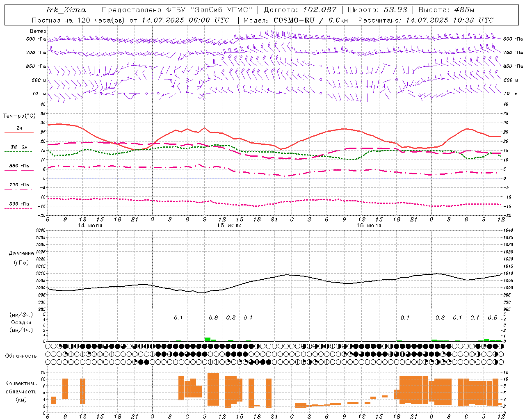Image resolution: width=525 pixels, height=420 pixels.
Task: Click the 'Рассчитано: 14.07.2025 10:38 UTC' text
Action: (x=426, y=20)
